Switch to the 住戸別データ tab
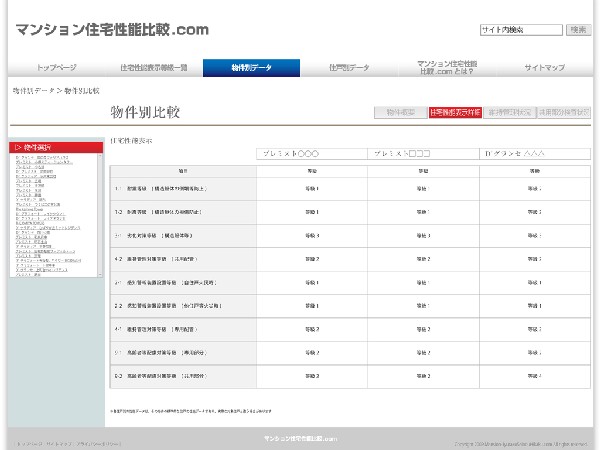 [x=348, y=68]
